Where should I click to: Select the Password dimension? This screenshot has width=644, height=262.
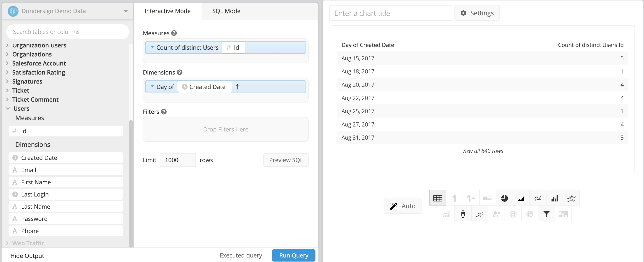(x=66, y=219)
